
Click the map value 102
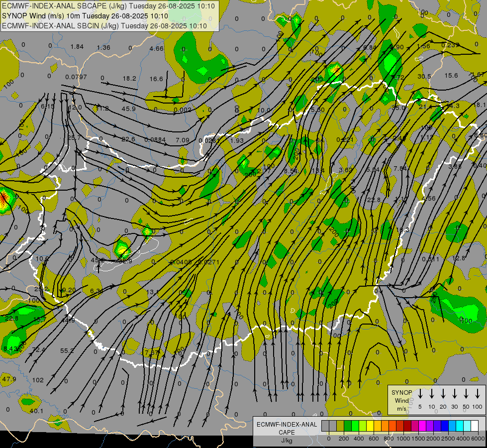click(38, 380)
